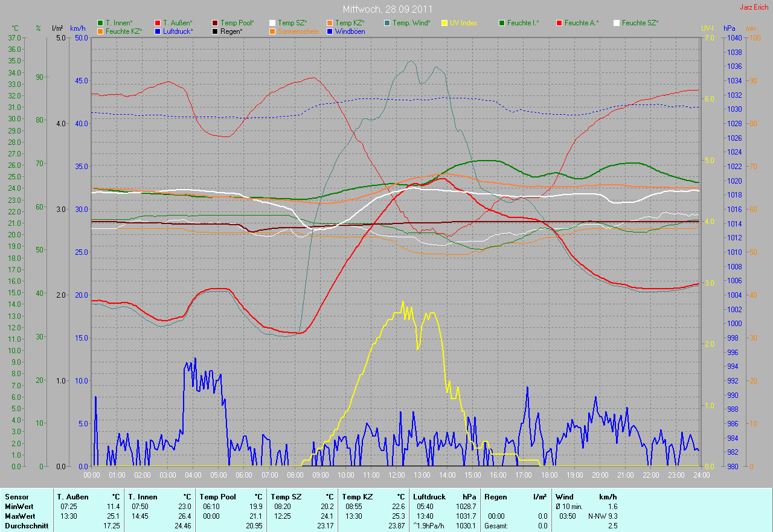This screenshot has width=773, height=532.
Task: Select the Temp KZ average '23.87'
Action: pyautogui.click(x=396, y=526)
